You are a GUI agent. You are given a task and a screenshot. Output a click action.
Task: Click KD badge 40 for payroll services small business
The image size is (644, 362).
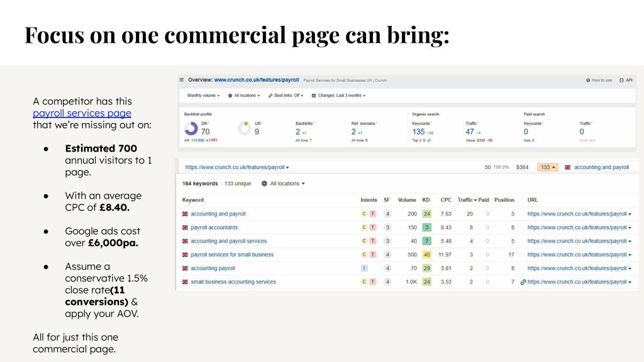pyautogui.click(x=427, y=255)
